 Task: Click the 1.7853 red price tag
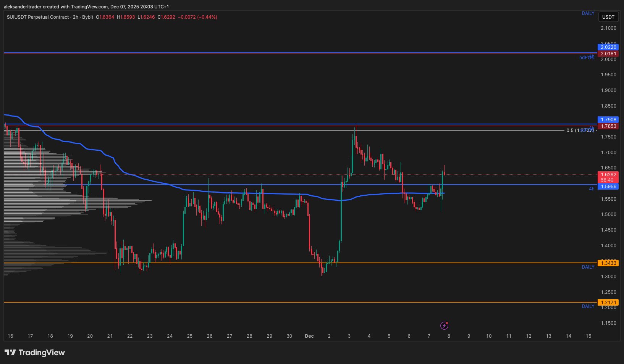point(608,126)
